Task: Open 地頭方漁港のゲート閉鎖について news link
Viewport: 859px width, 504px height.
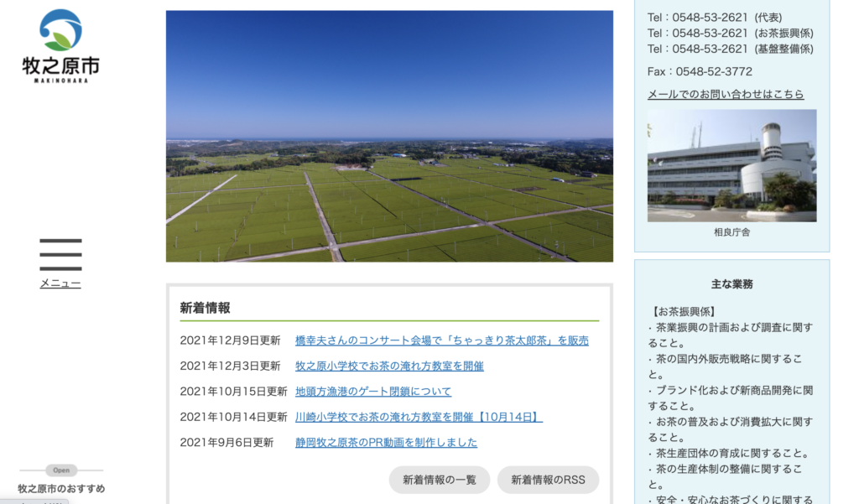Action: click(x=372, y=392)
